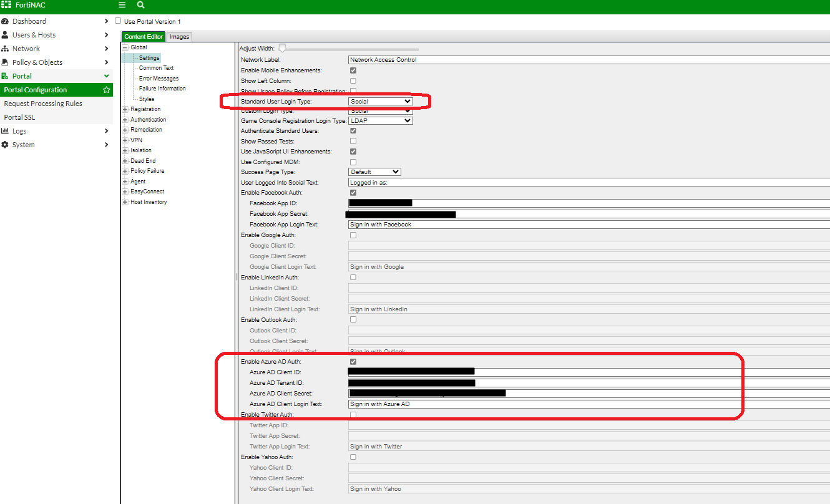Viewport: 830px width, 504px height.
Task: Open the Portal SSL page
Action: point(19,117)
